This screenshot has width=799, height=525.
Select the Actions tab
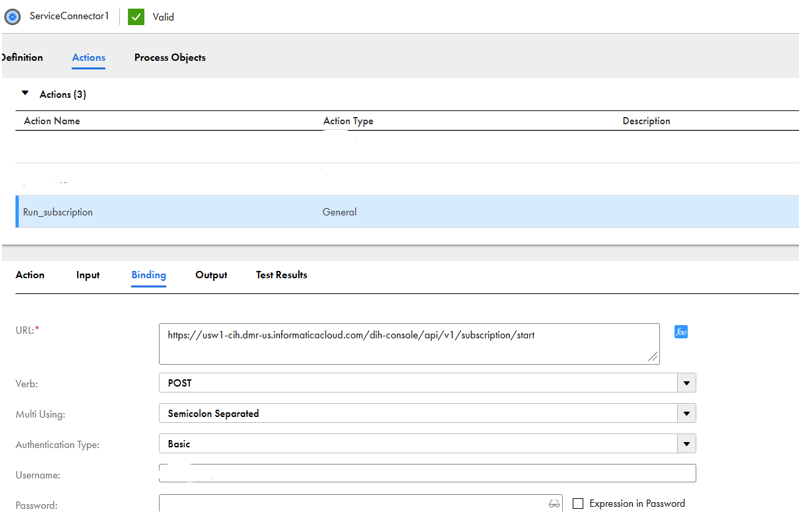point(89,58)
